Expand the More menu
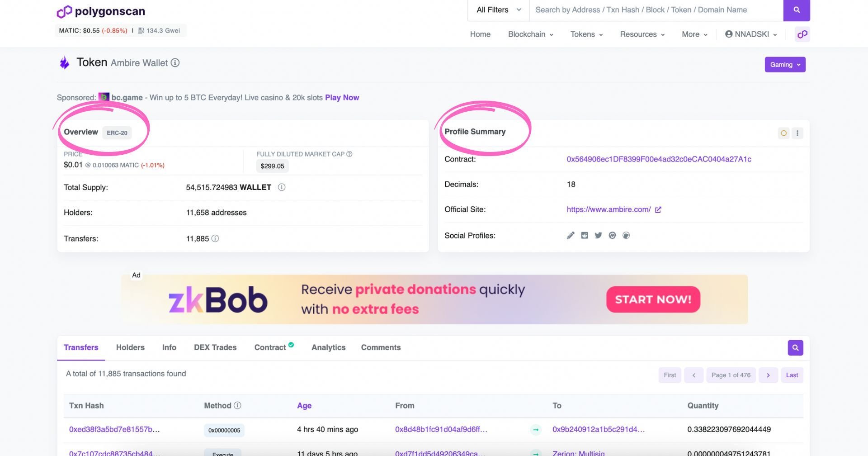This screenshot has height=456, width=868. (x=694, y=34)
